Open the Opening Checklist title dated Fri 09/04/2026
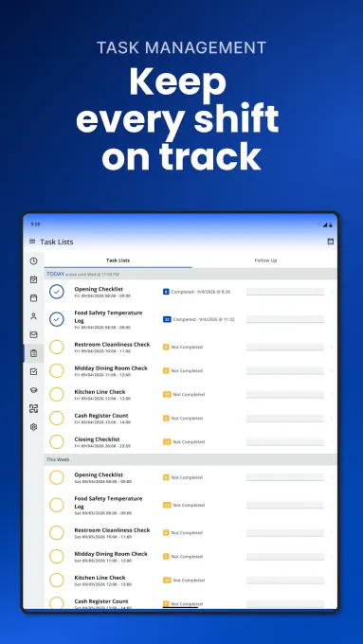The height and width of the screenshot is (644, 363). (x=99, y=289)
